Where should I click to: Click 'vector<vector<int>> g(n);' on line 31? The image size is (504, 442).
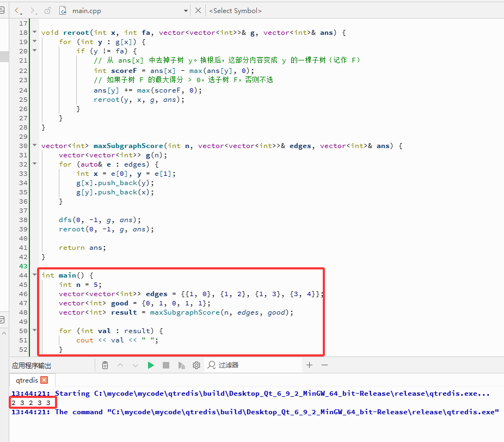coord(113,155)
